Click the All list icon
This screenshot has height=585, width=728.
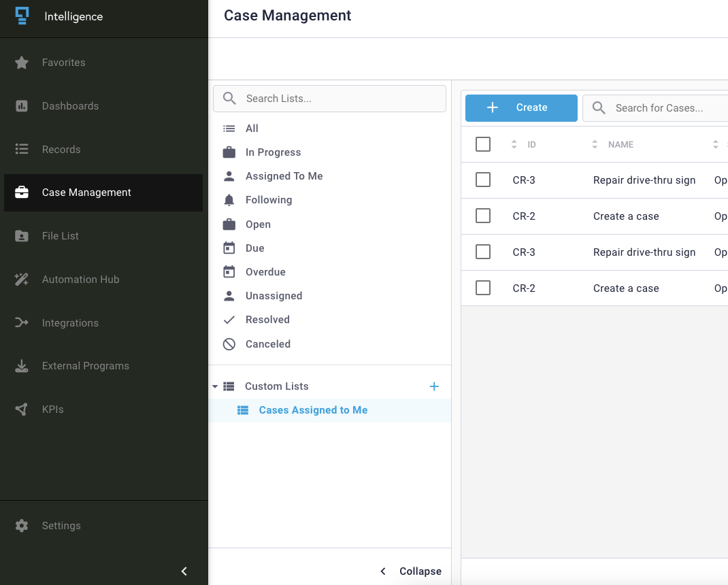(x=229, y=128)
